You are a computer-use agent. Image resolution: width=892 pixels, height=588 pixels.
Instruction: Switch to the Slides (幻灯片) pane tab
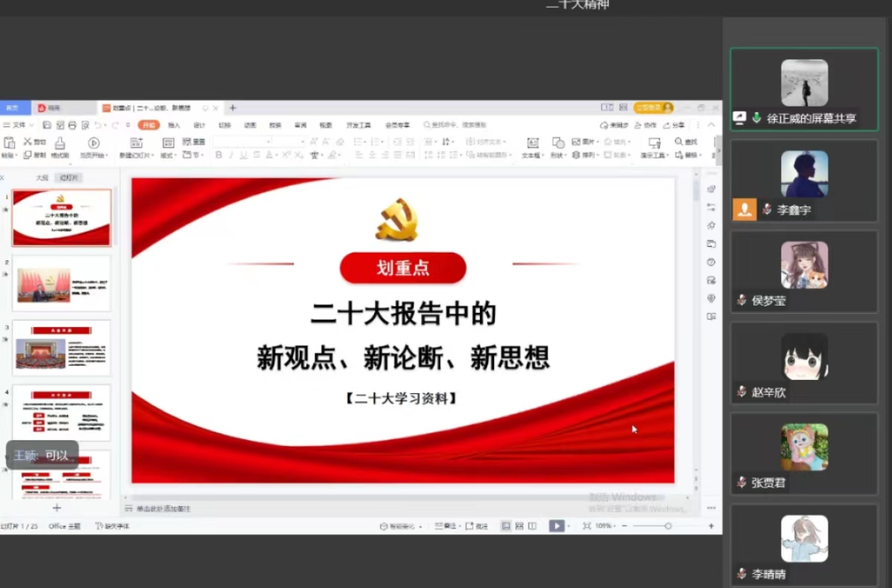point(69,178)
